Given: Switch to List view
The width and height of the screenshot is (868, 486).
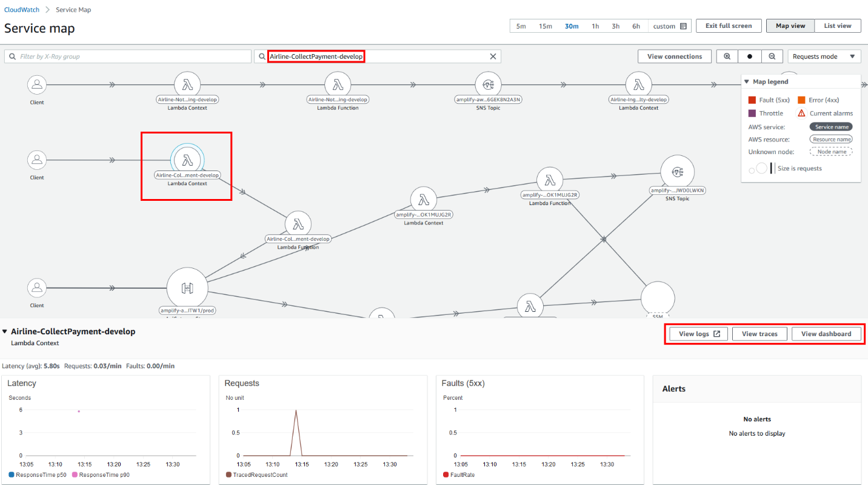Looking at the screenshot, I should tap(838, 25).
